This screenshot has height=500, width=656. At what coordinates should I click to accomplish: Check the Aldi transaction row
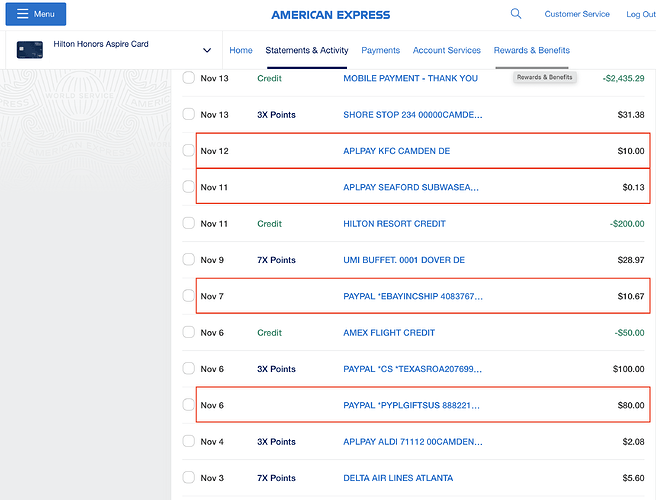pos(189,441)
